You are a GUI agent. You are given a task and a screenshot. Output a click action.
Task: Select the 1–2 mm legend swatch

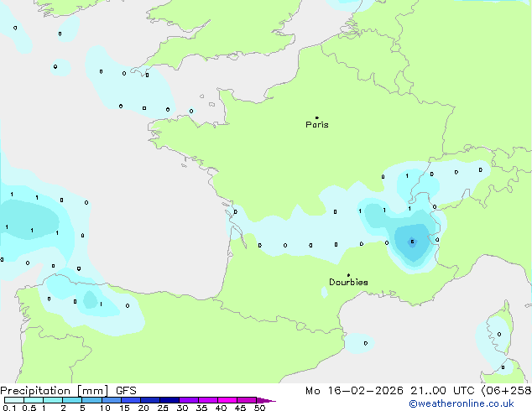pyautogui.click(x=53, y=400)
